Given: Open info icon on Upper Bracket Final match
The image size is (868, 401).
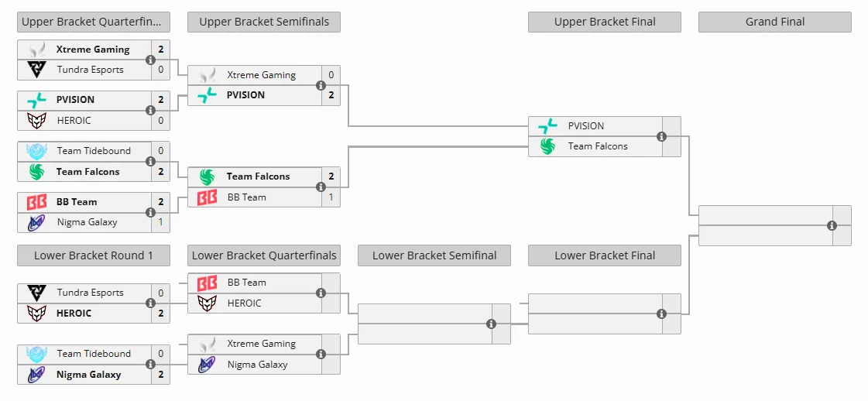Looking at the screenshot, I should pyautogui.click(x=661, y=136).
